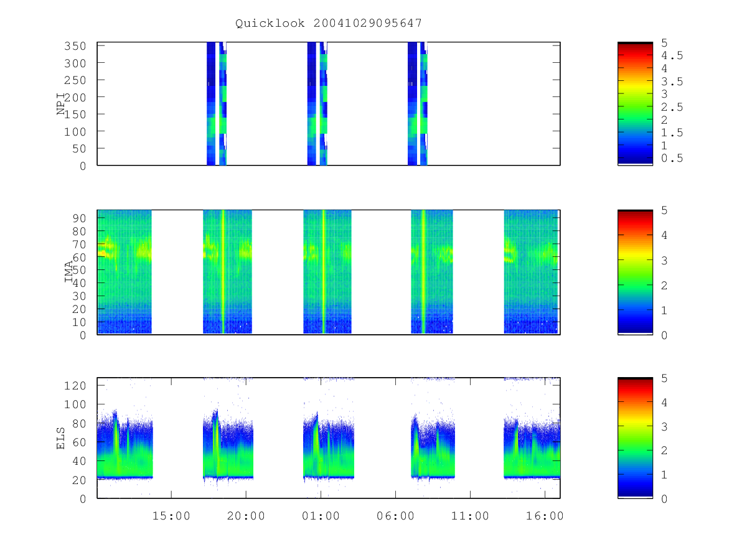The height and width of the screenshot is (560, 747).
Task: Click the NPI data block near 20:00
Action: [217, 103]
